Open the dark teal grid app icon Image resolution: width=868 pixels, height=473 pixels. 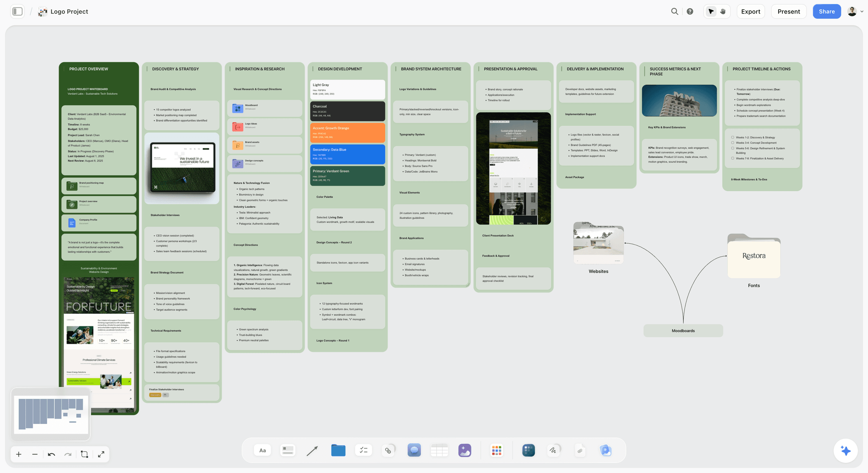[x=529, y=451]
